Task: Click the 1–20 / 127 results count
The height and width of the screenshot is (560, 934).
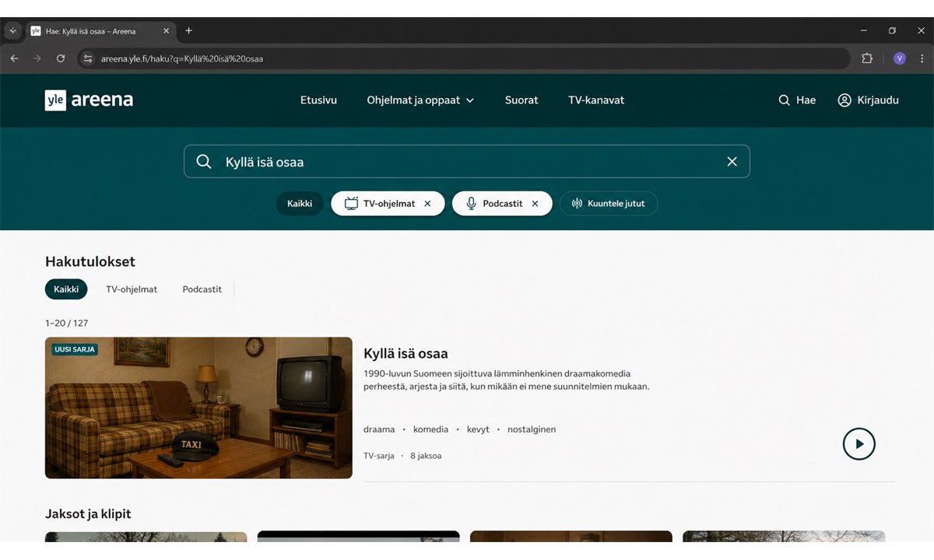Action: point(67,323)
